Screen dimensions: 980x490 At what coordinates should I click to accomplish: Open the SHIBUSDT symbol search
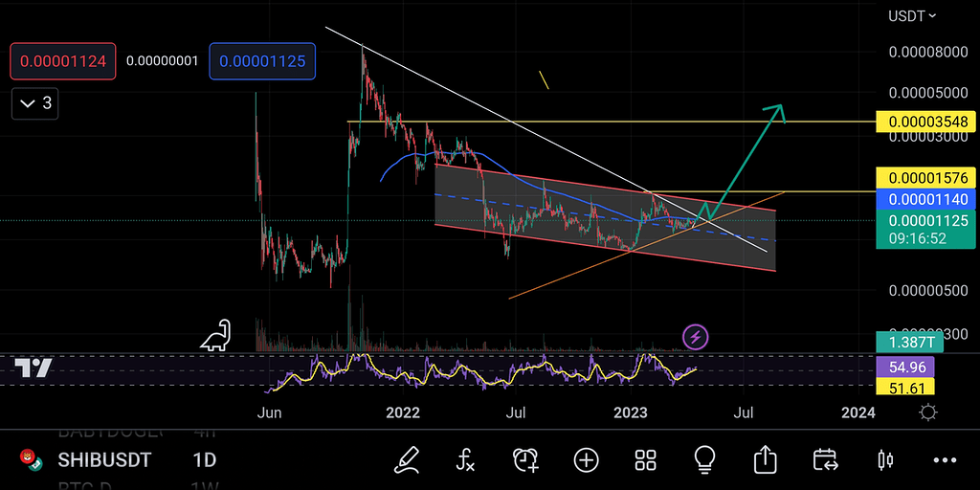coord(103,460)
